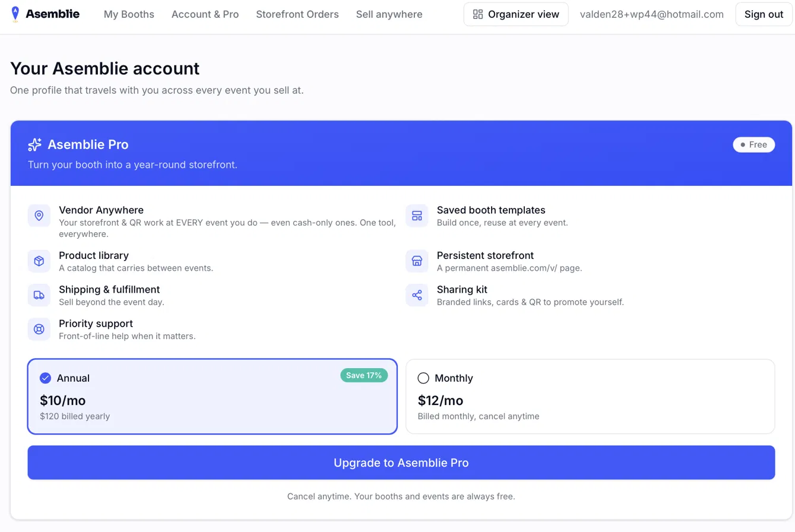This screenshot has width=795, height=532.
Task: Open the Account & Pro page
Action: 205,14
